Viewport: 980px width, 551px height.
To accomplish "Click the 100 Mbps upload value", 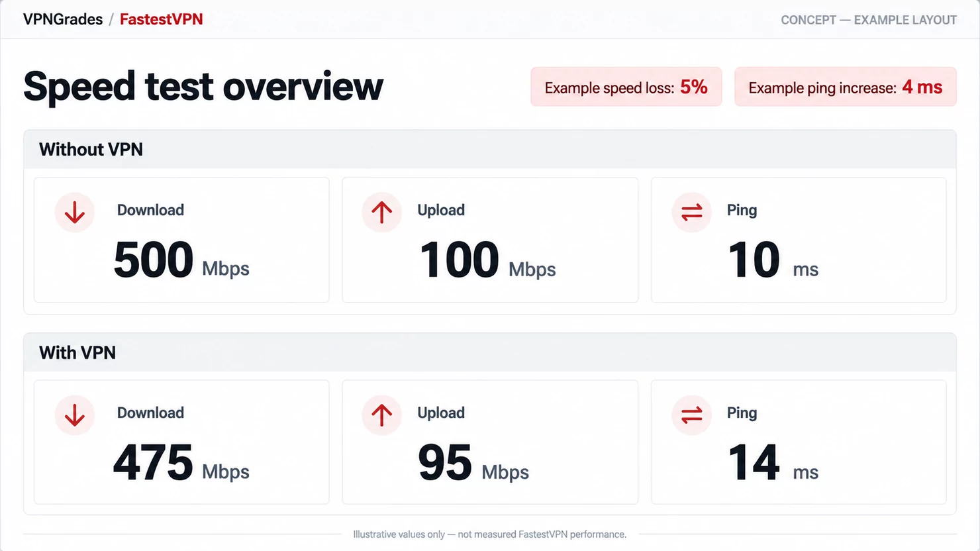I will 488,260.
